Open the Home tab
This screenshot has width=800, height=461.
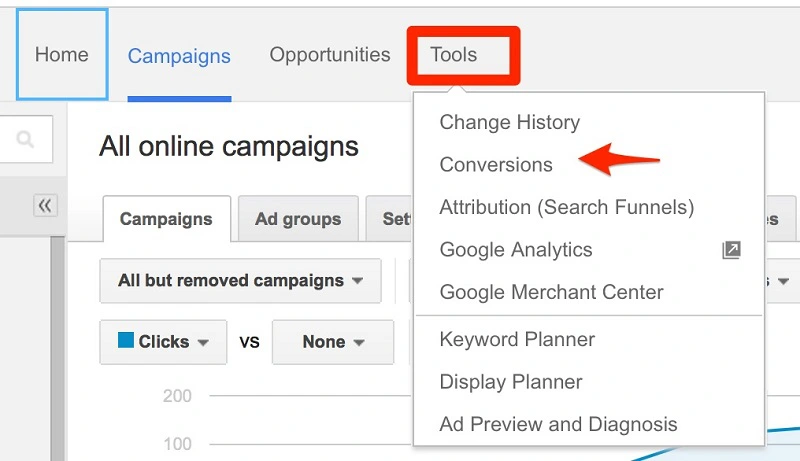pos(62,55)
